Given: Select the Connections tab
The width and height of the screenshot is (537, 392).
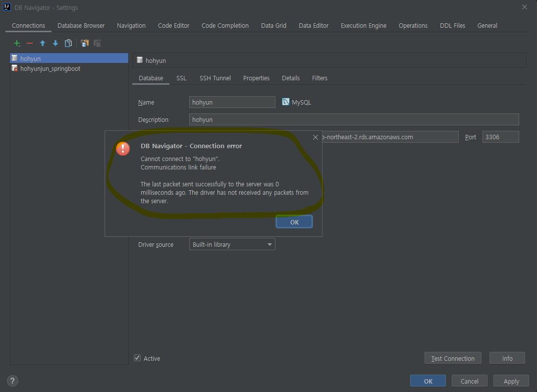Looking at the screenshot, I should click(x=28, y=26).
